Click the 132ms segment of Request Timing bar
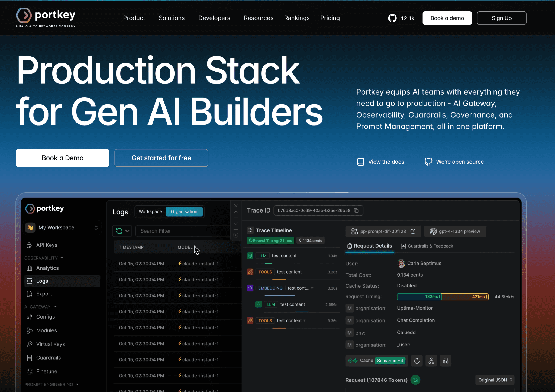This screenshot has height=392, width=555. [419, 297]
